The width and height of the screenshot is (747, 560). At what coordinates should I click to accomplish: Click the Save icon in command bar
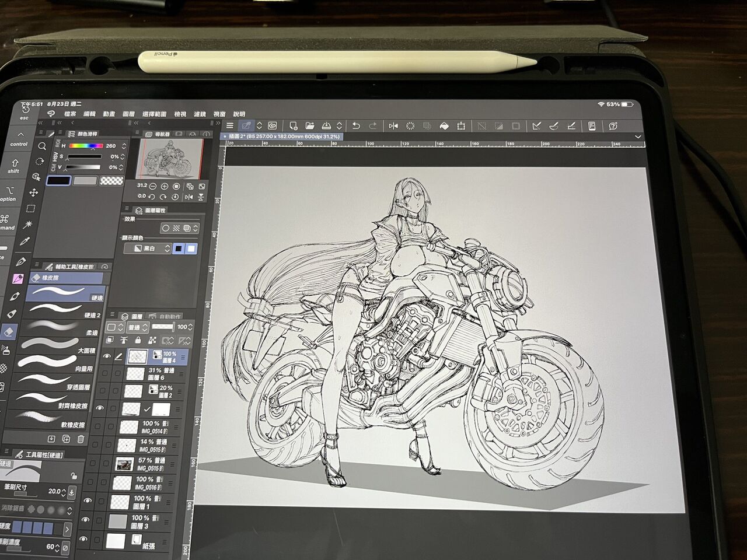point(327,125)
